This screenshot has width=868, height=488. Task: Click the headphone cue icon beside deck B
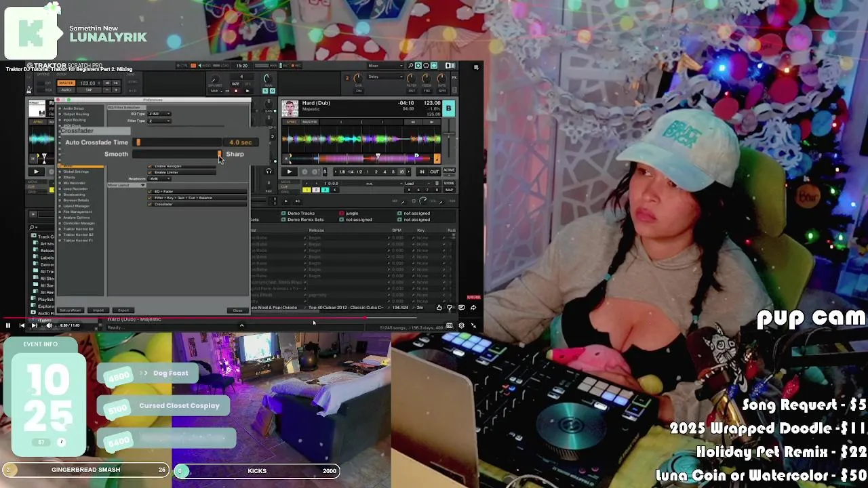(269, 171)
